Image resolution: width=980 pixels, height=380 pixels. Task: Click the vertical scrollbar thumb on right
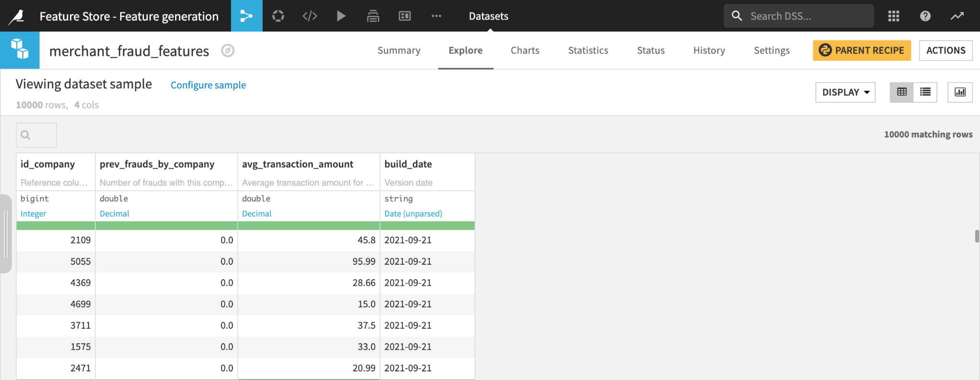point(977,236)
